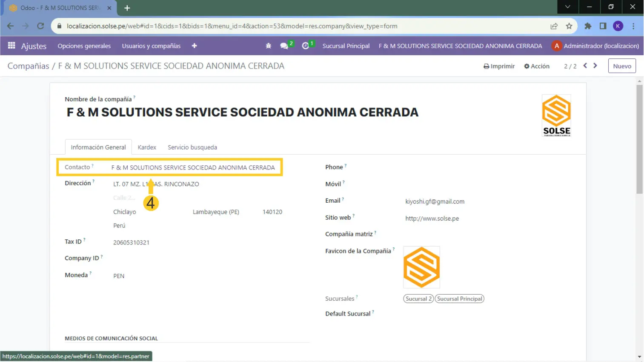This screenshot has height=362, width=644.
Task: Open website http://www.solse.pe link
Action: coord(432,218)
